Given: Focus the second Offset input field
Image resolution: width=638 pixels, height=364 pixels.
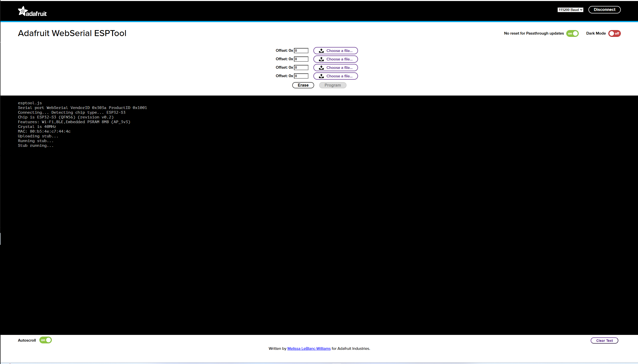Looking at the screenshot, I should pyautogui.click(x=301, y=59).
